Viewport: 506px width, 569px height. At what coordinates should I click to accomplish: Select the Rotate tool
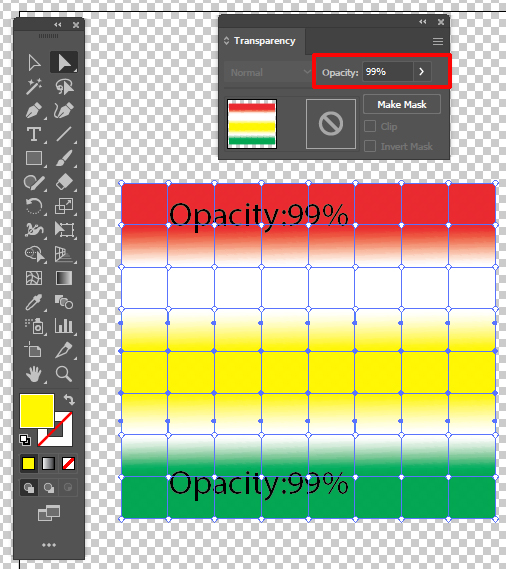[34, 206]
